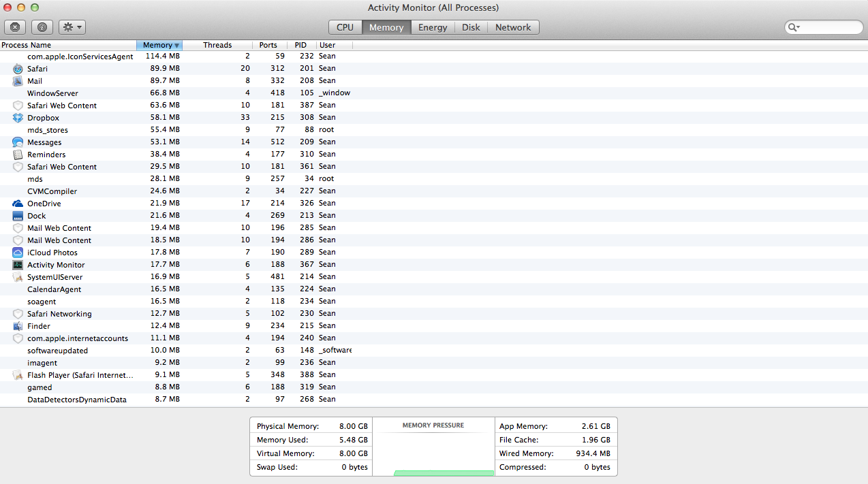868x484 pixels.
Task: Click shield icon of Mail Web Content 18.5 MB
Action: pos(18,240)
